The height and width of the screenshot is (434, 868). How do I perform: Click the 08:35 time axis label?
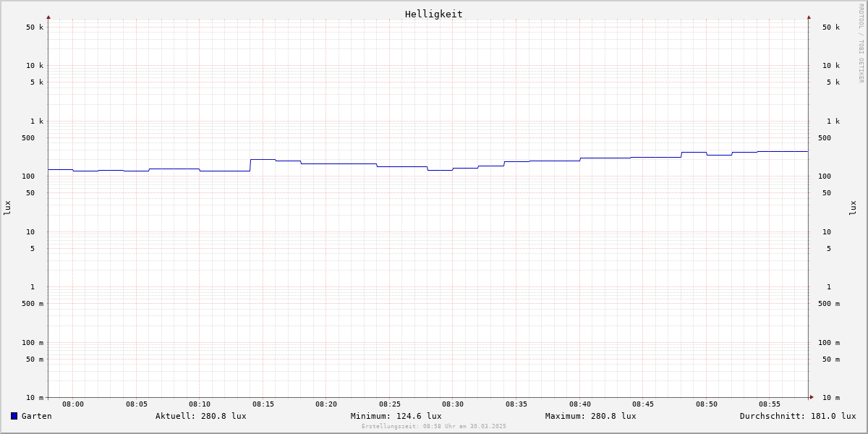(516, 404)
